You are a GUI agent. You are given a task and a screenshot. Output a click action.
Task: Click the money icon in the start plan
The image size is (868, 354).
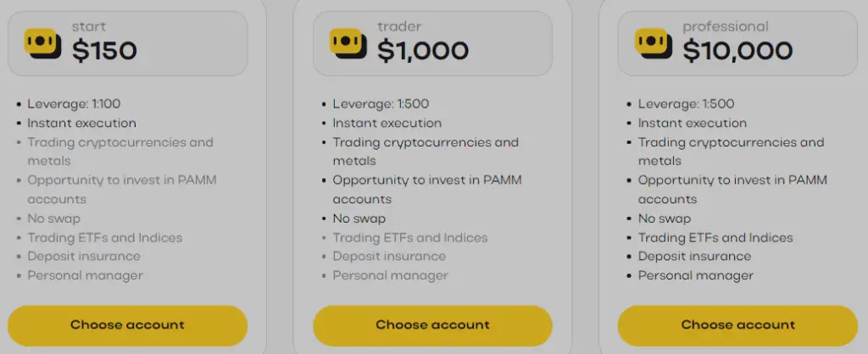pos(41,42)
